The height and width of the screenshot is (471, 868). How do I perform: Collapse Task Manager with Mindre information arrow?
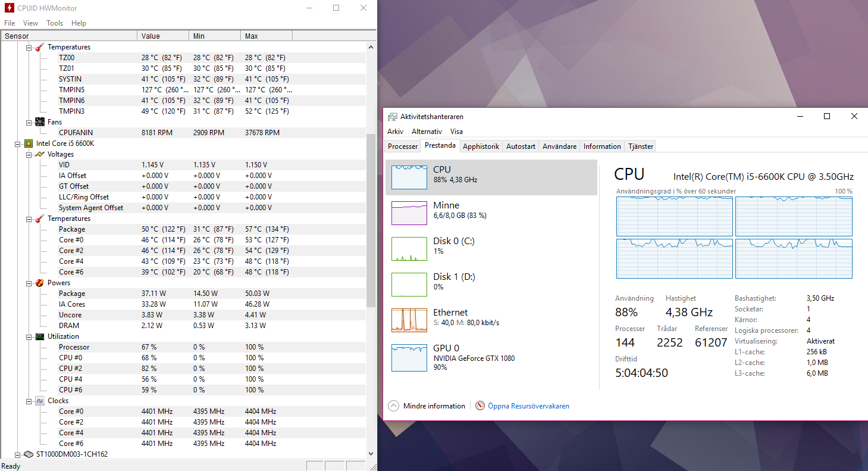point(393,406)
